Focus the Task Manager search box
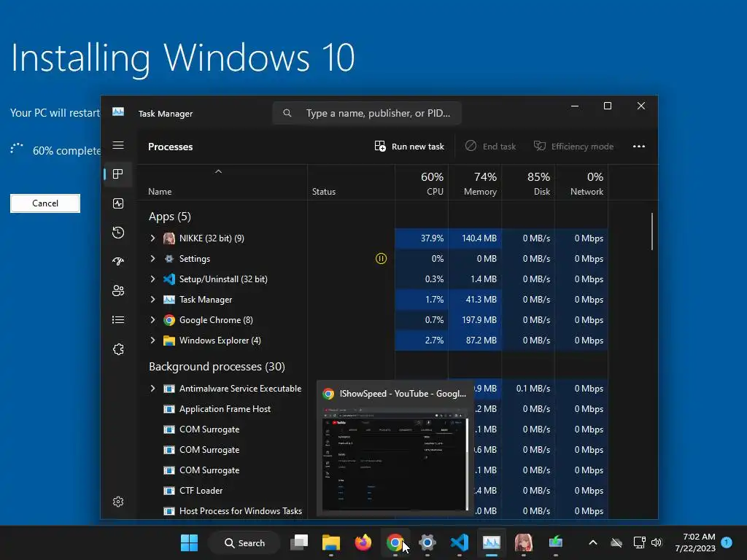This screenshot has width=747, height=560. [x=367, y=113]
